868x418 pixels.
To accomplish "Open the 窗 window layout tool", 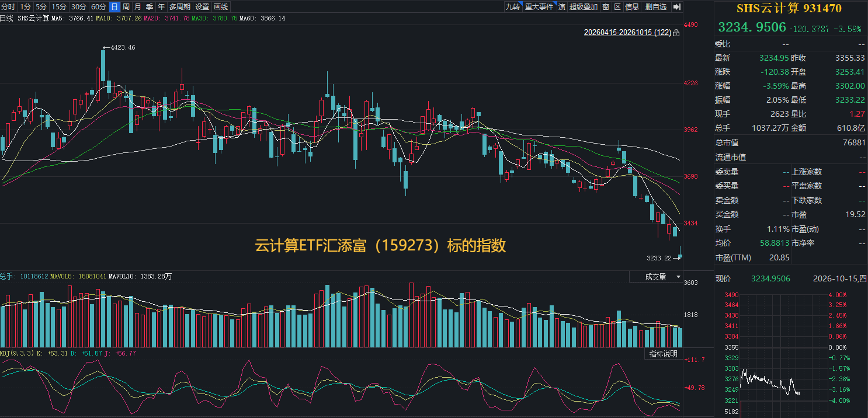I will pos(606,7).
